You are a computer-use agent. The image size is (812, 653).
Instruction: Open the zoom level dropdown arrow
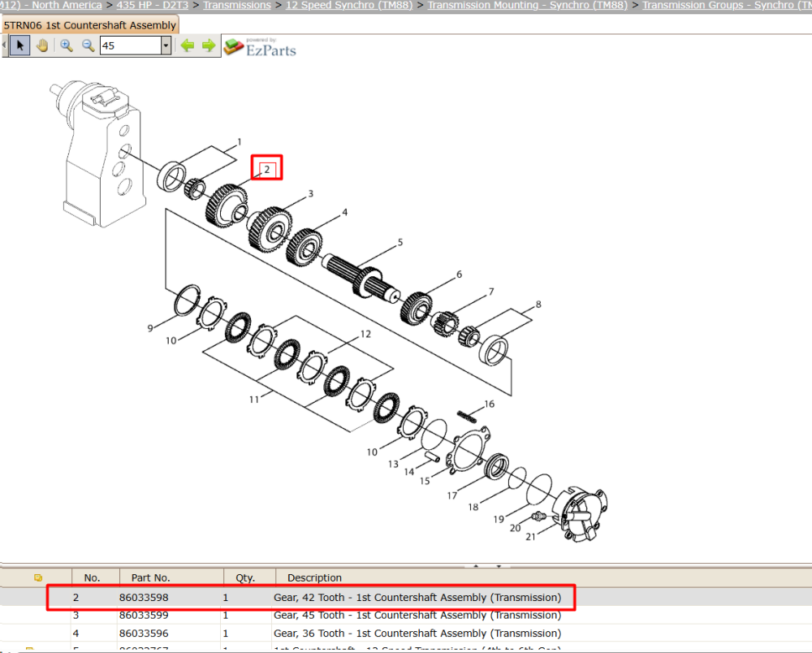(x=166, y=45)
